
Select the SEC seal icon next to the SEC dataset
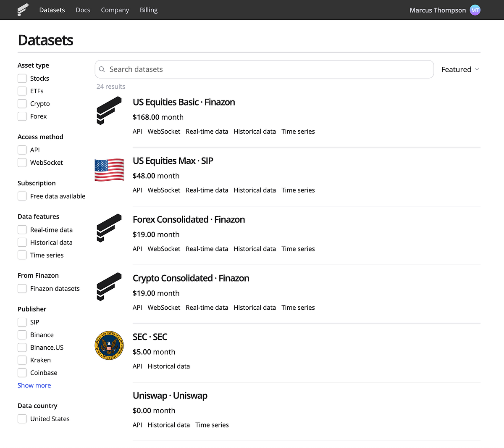tap(109, 345)
